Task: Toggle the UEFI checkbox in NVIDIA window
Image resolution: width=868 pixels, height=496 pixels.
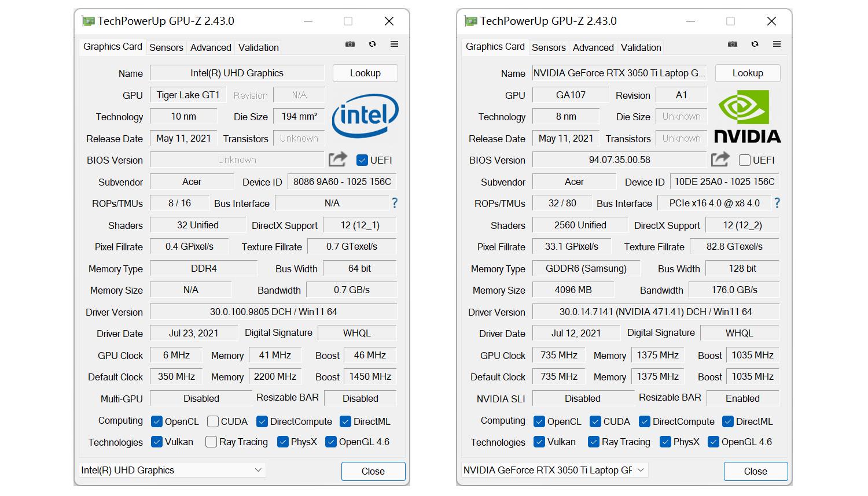Action: 745,160
